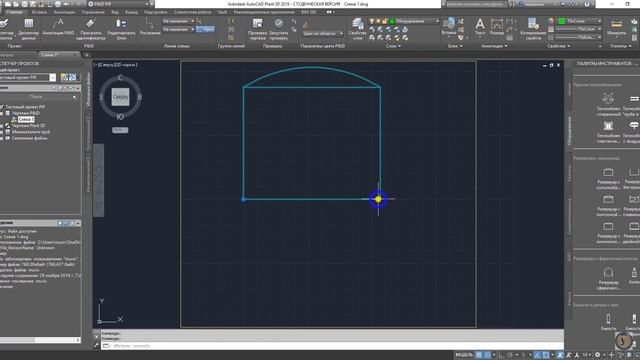This screenshot has width=640, height=360.
Task: Click the Поиск search field in project manager
Action: click(36, 97)
